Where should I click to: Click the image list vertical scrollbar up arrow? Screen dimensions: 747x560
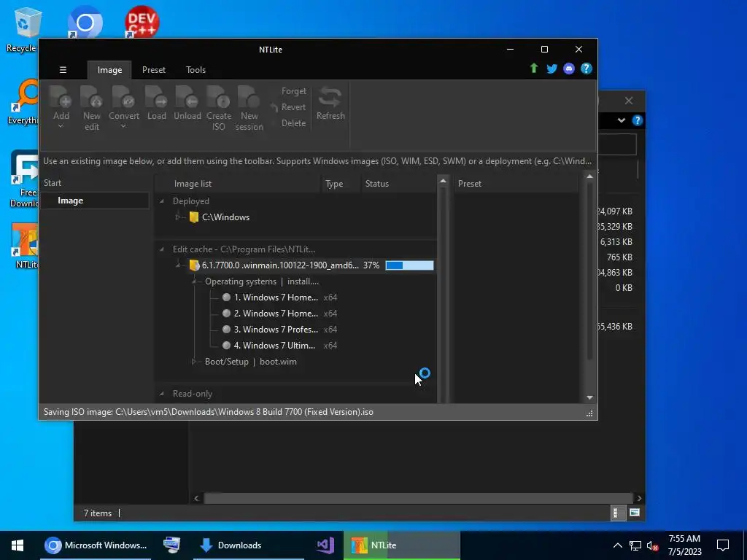(443, 181)
